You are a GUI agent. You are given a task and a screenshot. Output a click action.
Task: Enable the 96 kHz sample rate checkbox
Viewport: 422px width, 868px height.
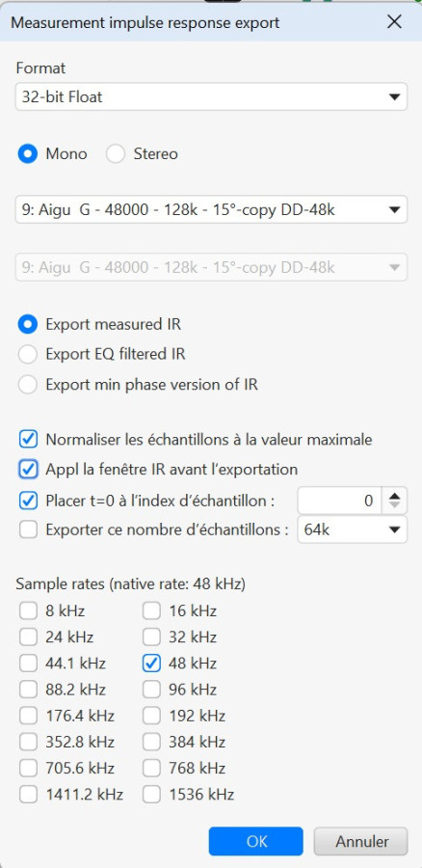[x=151, y=690]
